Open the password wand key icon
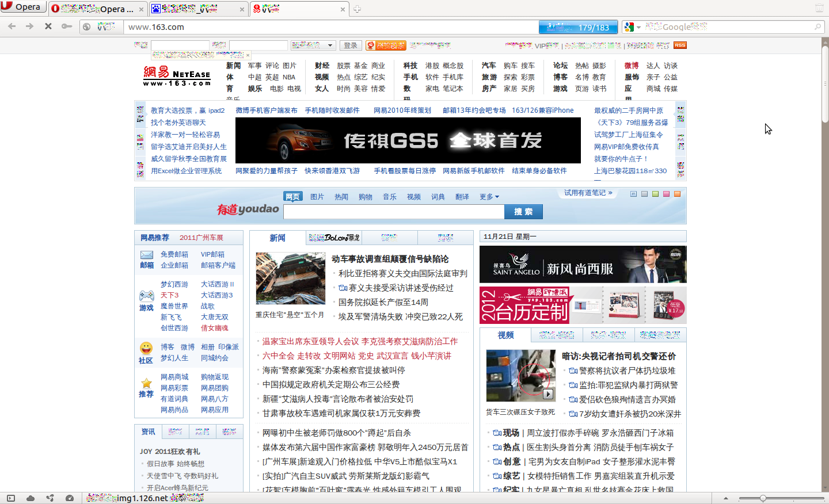 tap(67, 26)
